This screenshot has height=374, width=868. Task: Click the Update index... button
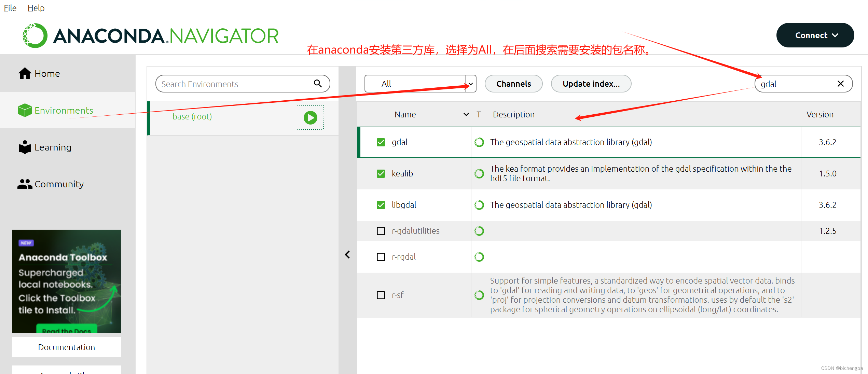[x=591, y=84]
